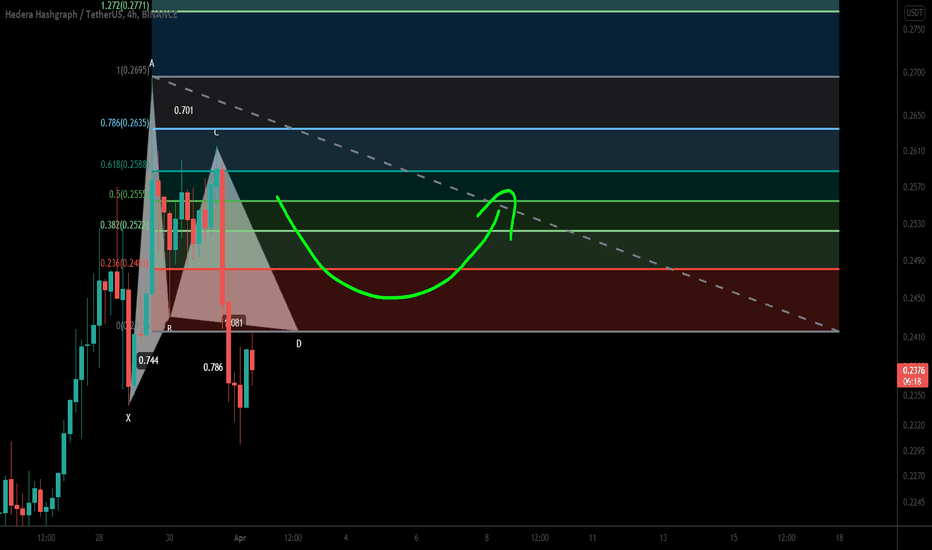This screenshot has height=550, width=932.
Task: Click the 0.2530 price axis label
Action: [x=914, y=224]
